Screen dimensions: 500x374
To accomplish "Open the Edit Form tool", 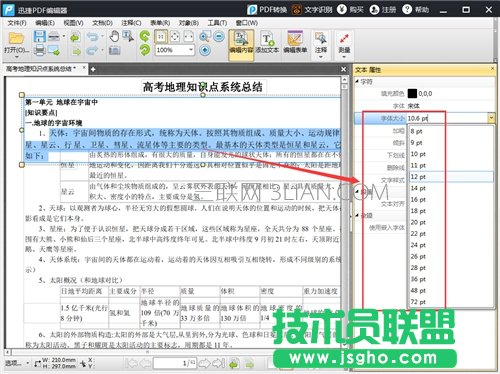I will (295, 42).
